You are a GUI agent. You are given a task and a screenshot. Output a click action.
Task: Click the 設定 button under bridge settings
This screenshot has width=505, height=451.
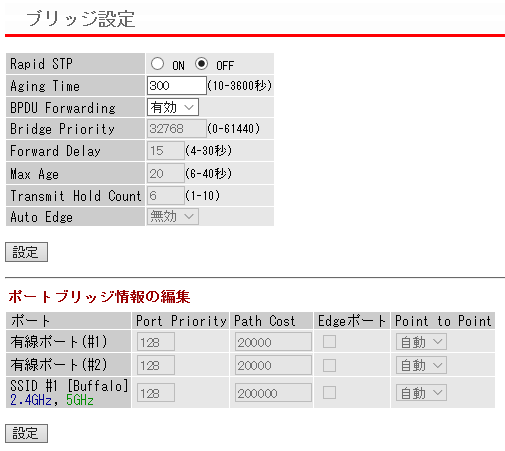click(x=26, y=252)
